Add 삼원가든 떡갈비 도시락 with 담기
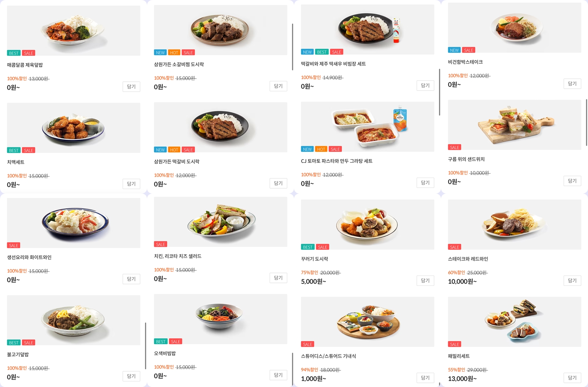Screen dimensions: 588x387 [278, 183]
